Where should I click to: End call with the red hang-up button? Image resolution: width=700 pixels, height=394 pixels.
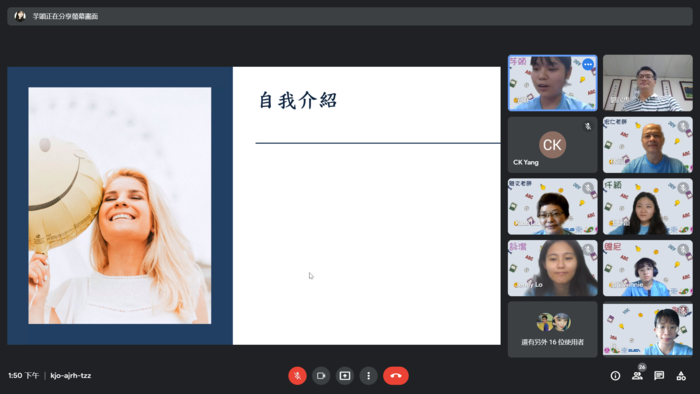coord(396,376)
